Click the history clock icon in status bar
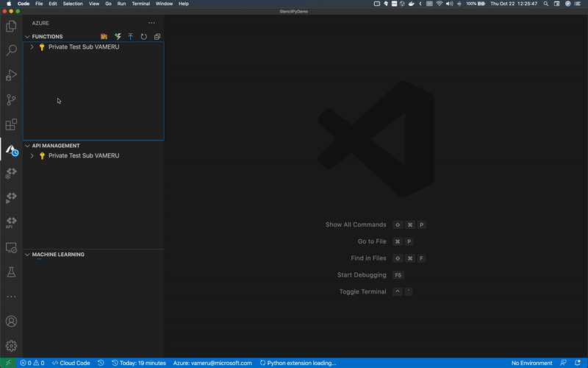Viewport: 588px width, 368px height. point(101,363)
